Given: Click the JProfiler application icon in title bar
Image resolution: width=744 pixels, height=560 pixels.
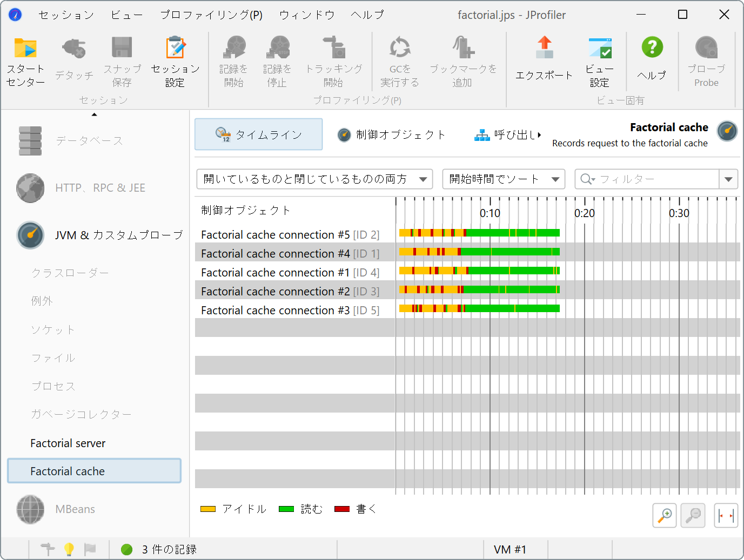Looking at the screenshot, I should [x=15, y=15].
